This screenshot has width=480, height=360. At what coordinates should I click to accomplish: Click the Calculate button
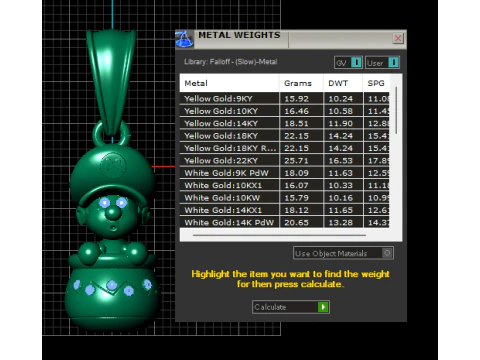pos(291,307)
